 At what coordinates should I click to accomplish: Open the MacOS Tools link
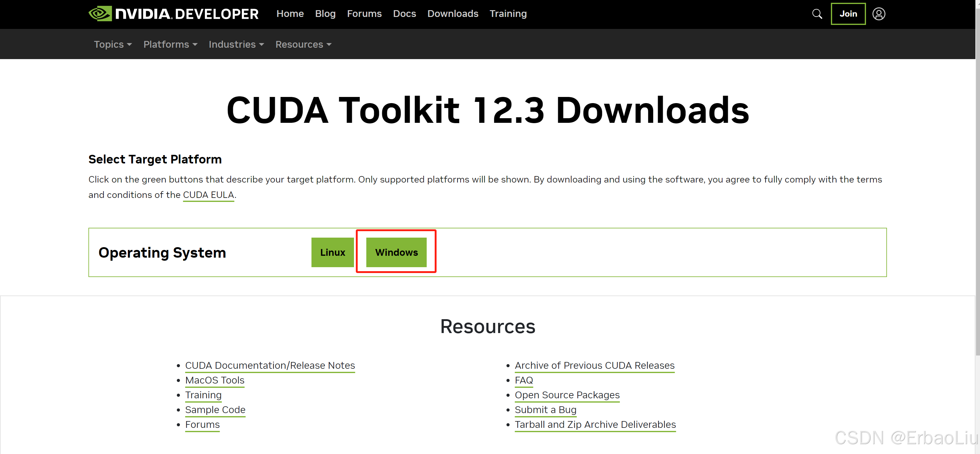[x=215, y=380]
